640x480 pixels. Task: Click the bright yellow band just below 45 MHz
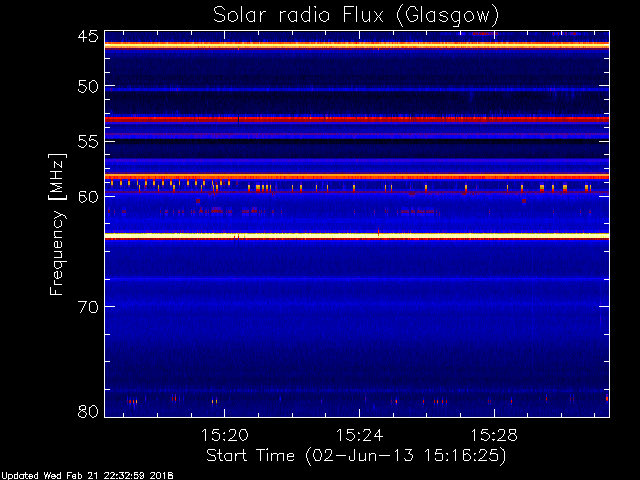(357, 46)
